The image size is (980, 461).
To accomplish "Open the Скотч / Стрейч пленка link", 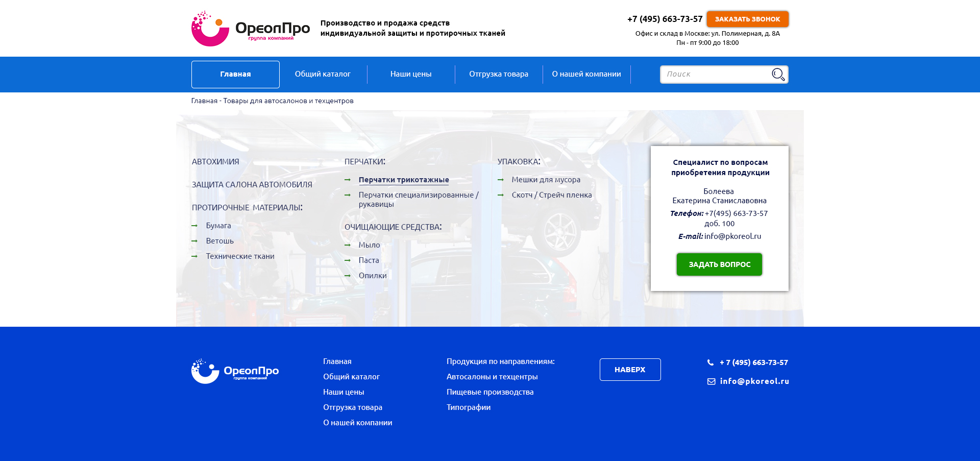I will (552, 195).
